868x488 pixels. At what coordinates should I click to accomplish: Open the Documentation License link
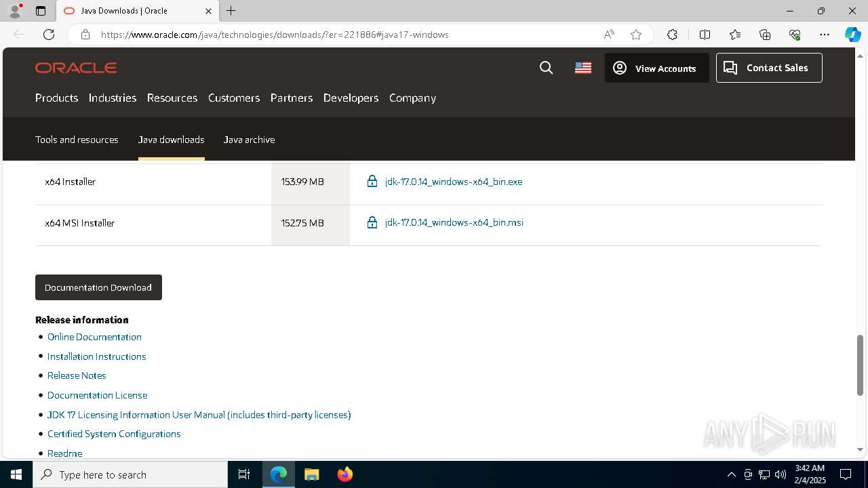[x=97, y=395]
